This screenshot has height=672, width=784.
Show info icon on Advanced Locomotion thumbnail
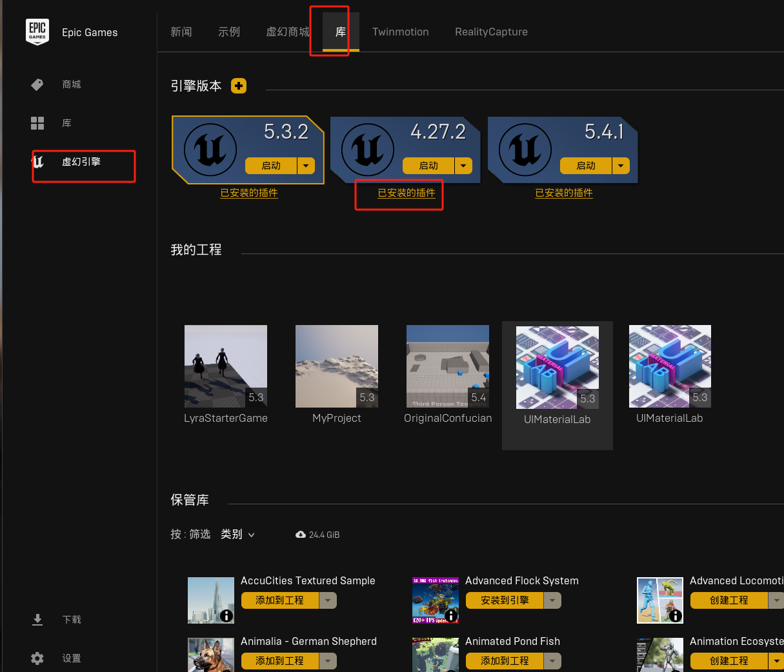(x=676, y=616)
